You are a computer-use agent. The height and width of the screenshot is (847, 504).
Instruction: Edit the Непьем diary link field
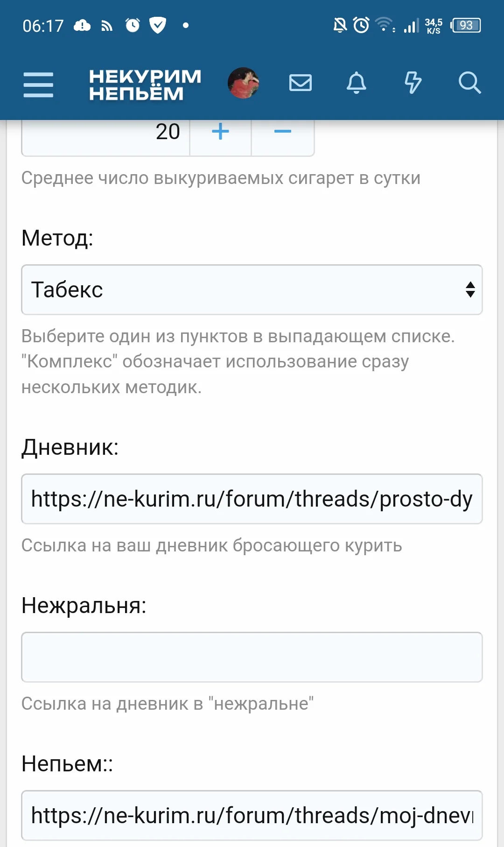[252, 815]
